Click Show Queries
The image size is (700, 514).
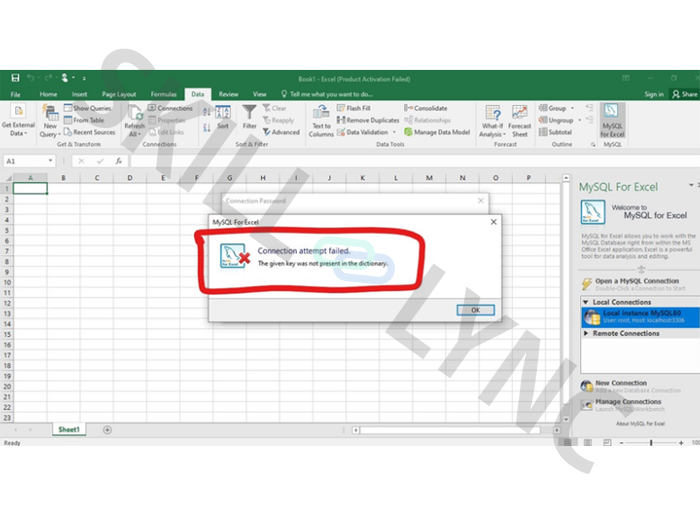click(x=88, y=108)
